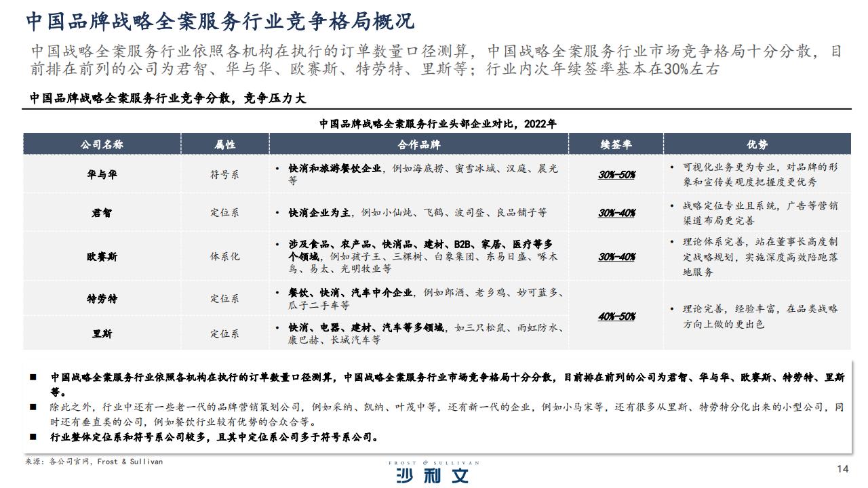Click the 属性 column header
Screen dimensions: 868x488
point(224,144)
